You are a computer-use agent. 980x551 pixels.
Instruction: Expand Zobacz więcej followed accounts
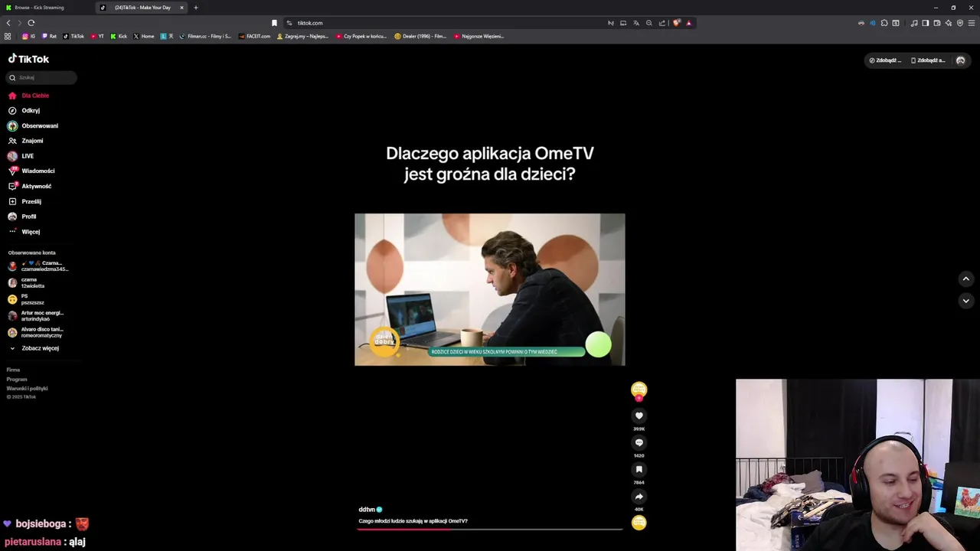(x=34, y=348)
